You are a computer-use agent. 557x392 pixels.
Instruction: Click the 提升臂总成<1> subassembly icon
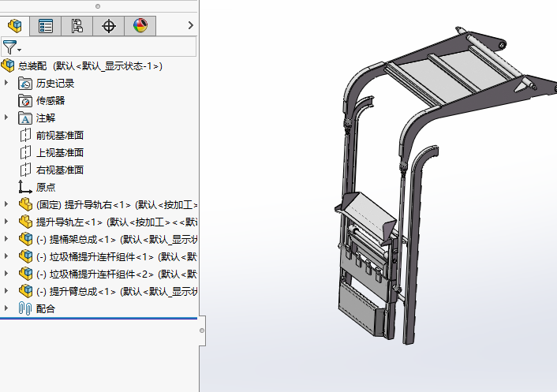[25, 292]
